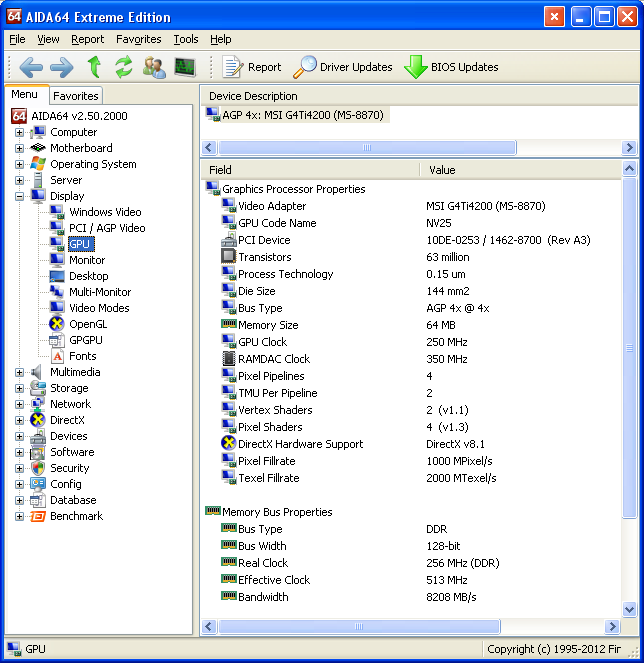Select the Fonts icon in tree
Viewport: 644px width, 663px height.
click(x=57, y=356)
